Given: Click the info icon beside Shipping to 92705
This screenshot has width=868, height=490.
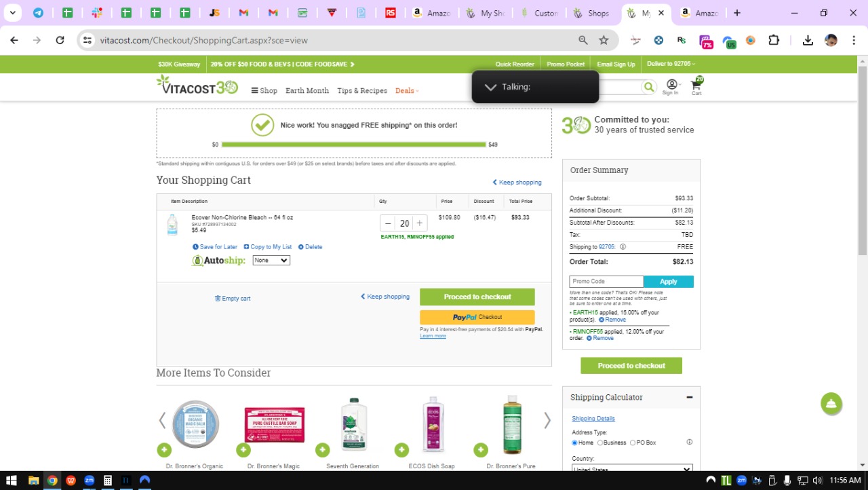Looking at the screenshot, I should coord(623,247).
